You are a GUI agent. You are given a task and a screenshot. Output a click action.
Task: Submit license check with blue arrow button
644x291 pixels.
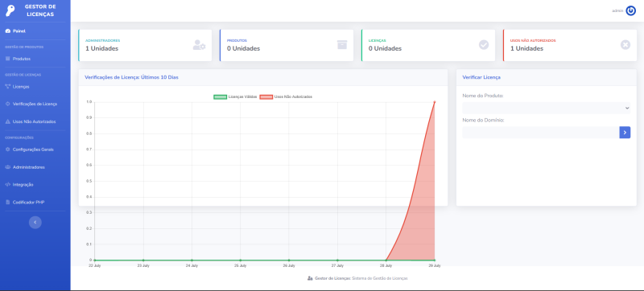[625, 133]
